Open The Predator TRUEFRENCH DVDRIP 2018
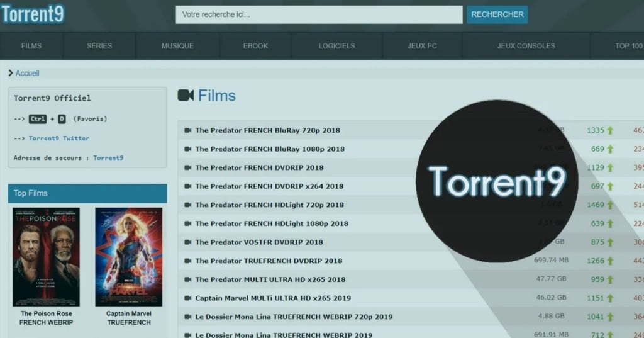Image resolution: width=644 pixels, height=338 pixels. 269,261
